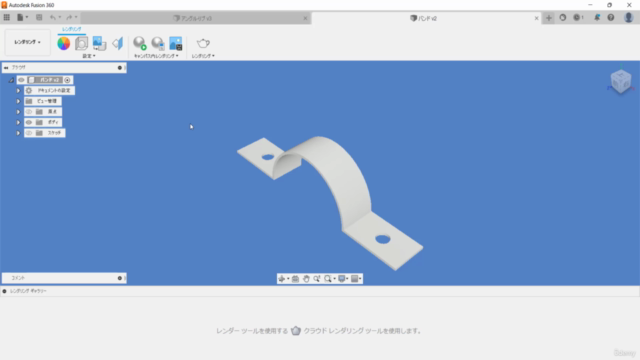The width and height of the screenshot is (640, 360).
Task: Open the Decal tool icon
Action: [x=99, y=43]
